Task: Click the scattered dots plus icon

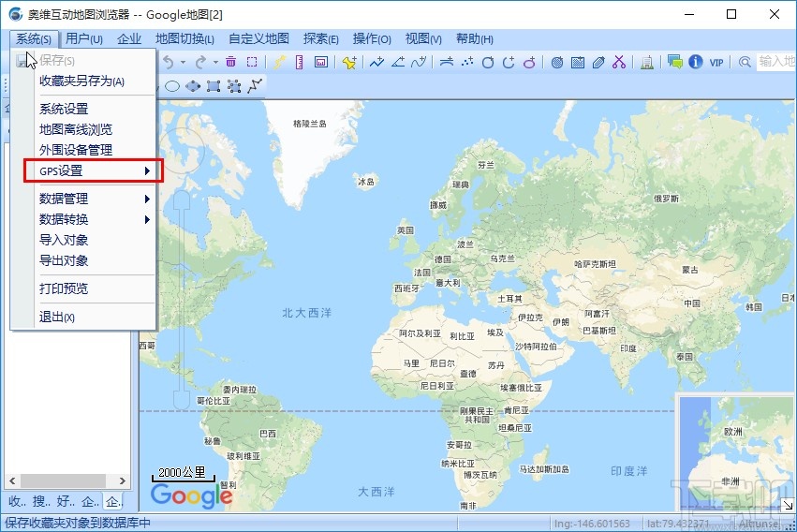Action: click(x=467, y=62)
